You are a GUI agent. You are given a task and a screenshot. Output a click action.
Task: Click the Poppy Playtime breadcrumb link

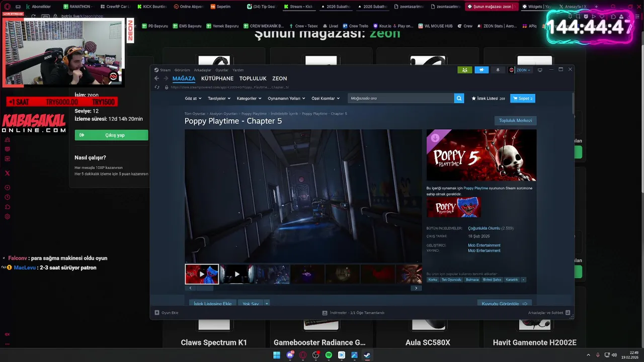click(x=254, y=114)
